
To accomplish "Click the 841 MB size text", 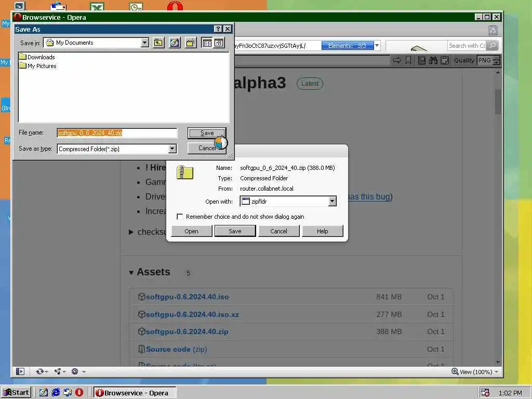I will tap(389, 297).
